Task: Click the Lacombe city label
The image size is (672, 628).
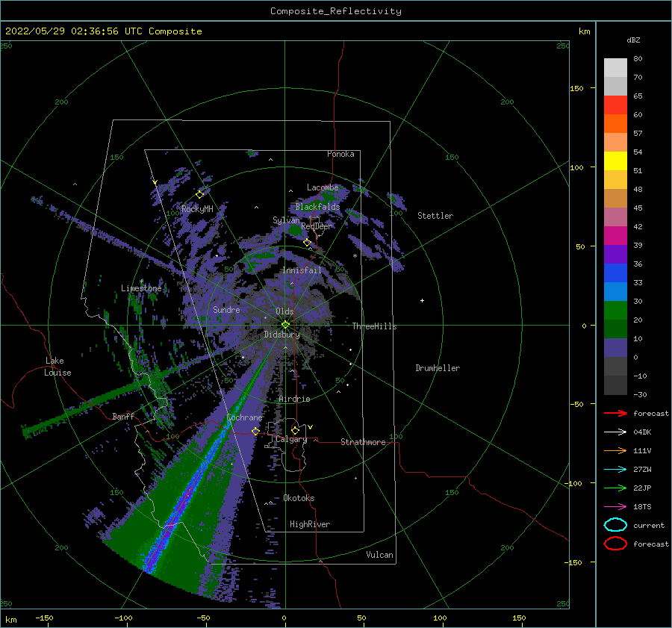Action: (x=323, y=187)
